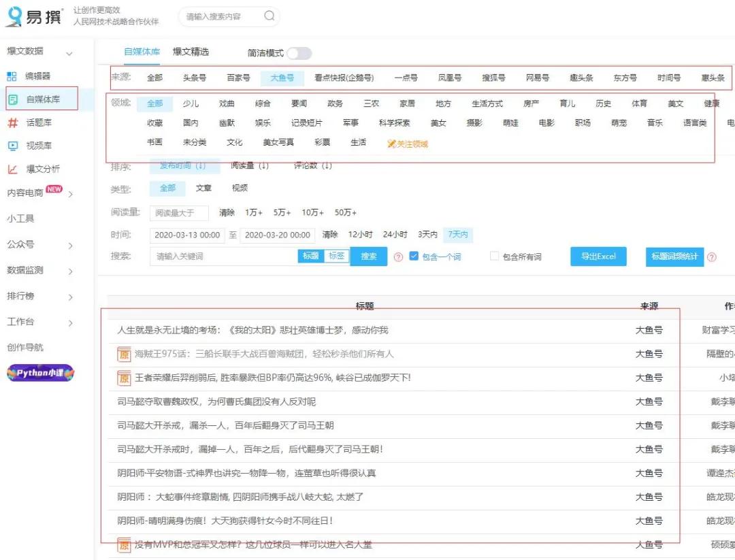
Task: Collapse the 爆文数据 sidebar section
Action: pyautogui.click(x=69, y=52)
